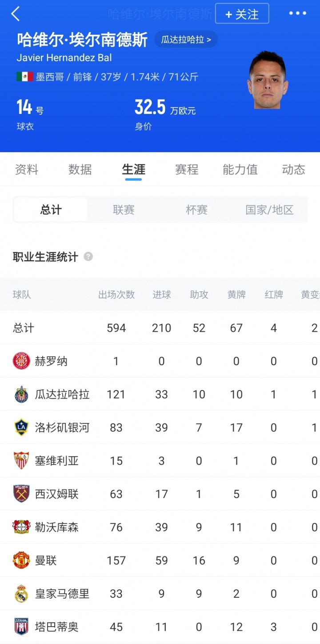Open the 塔巴蒂奥 team row
The width and height of the screenshot is (320, 644).
click(56, 627)
